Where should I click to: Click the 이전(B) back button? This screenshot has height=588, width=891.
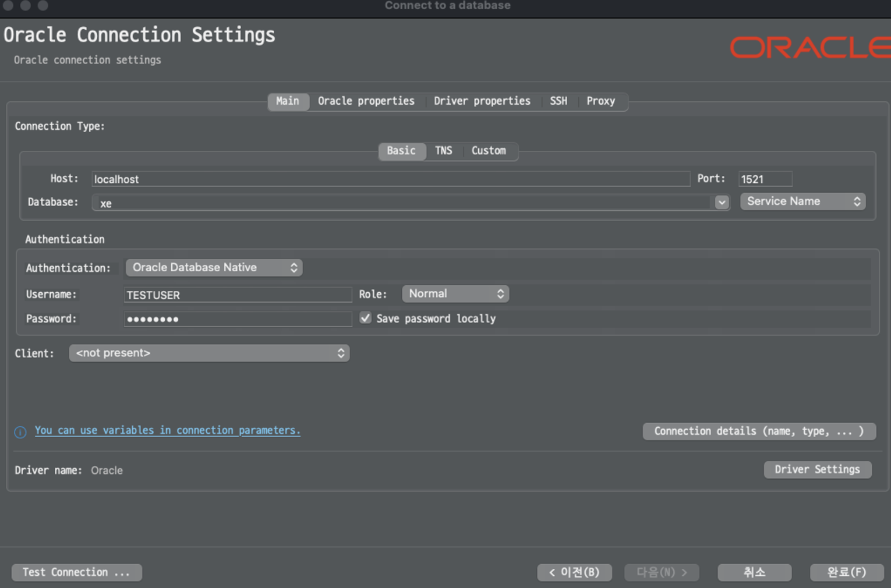click(x=574, y=572)
